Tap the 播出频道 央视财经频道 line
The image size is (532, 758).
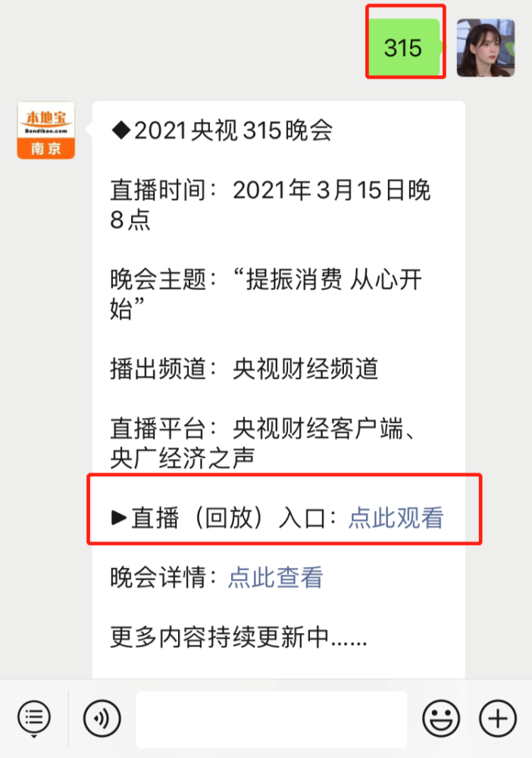click(x=244, y=369)
